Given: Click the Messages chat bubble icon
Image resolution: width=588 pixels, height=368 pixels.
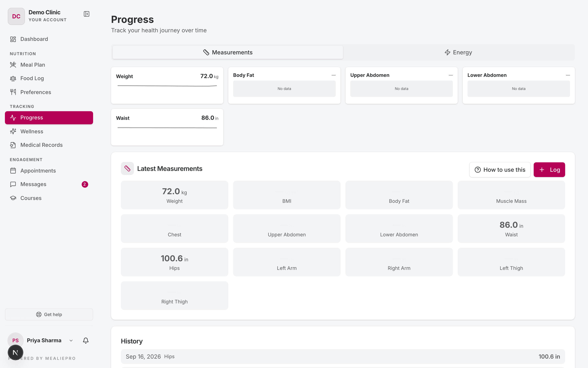Looking at the screenshot, I should pyautogui.click(x=13, y=184).
